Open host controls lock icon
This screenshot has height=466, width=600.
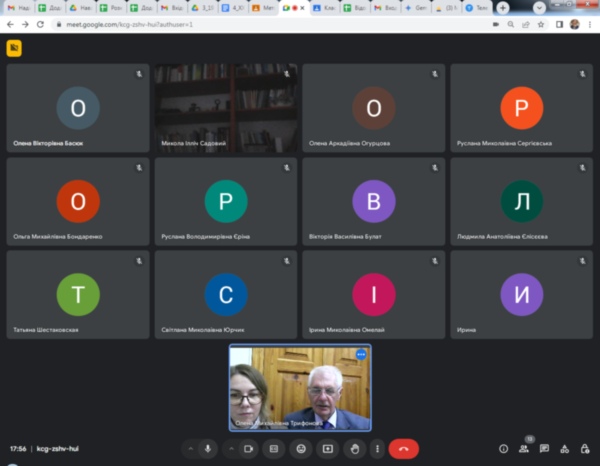pos(585,449)
